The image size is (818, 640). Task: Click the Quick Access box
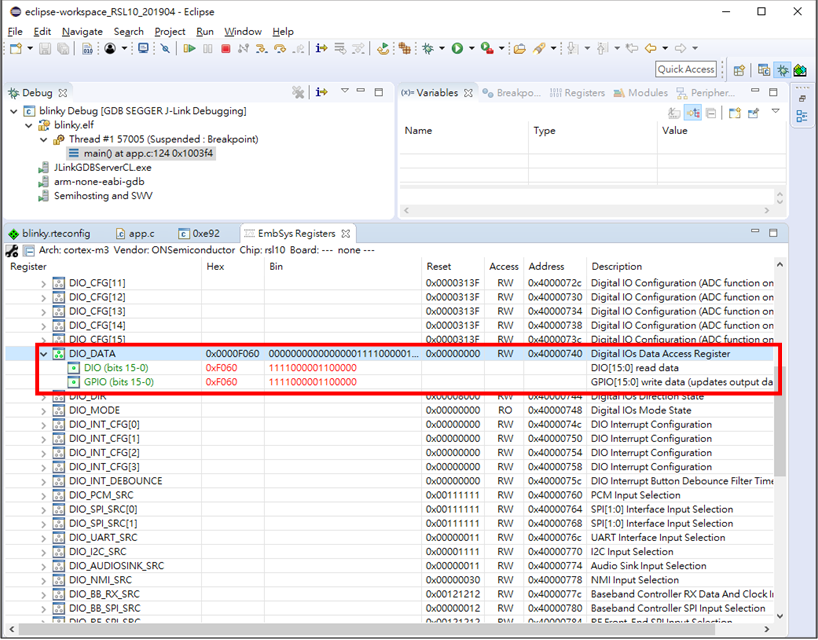coord(686,69)
